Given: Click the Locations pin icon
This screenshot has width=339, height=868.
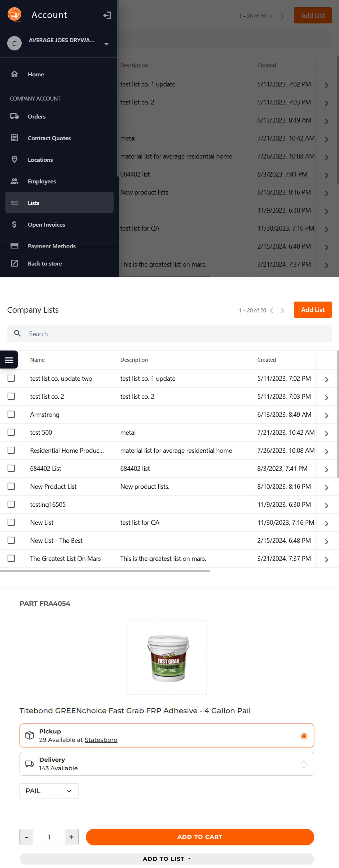Looking at the screenshot, I should pyautogui.click(x=15, y=159).
